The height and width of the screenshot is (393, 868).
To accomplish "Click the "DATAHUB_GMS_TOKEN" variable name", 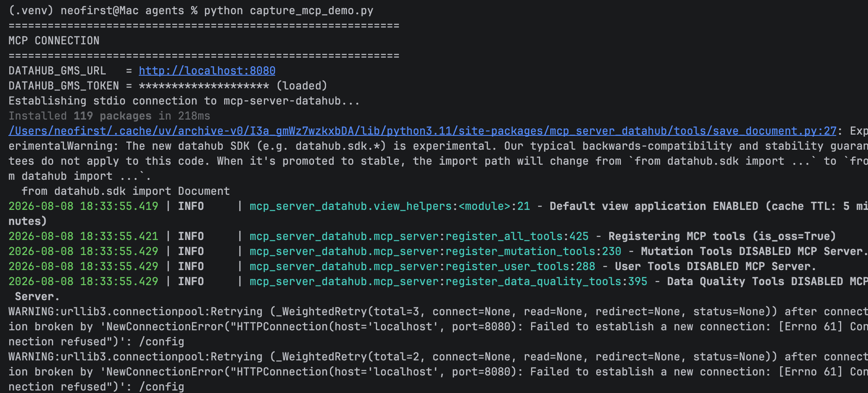I will point(64,86).
